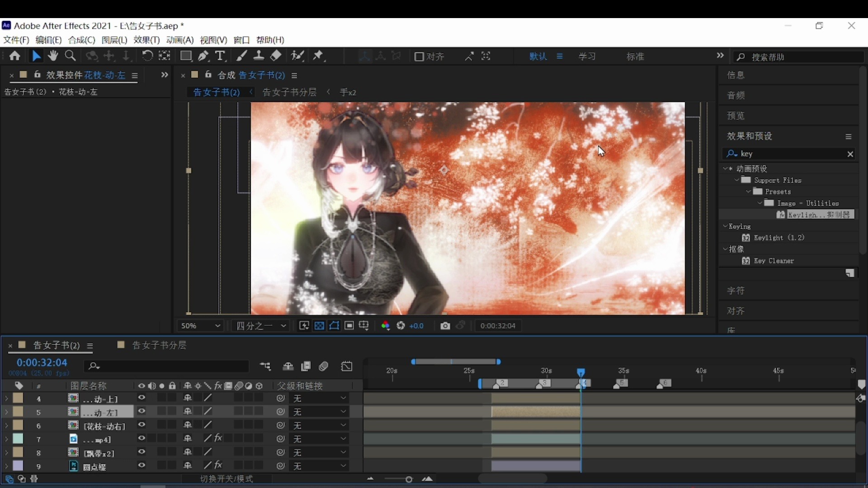868x488 pixels.
Task: Open parent dropdown for layer 4
Action: tap(320, 398)
